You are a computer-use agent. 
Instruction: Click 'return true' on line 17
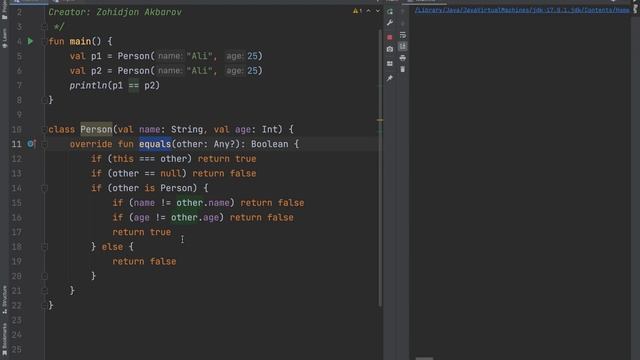[142, 232]
